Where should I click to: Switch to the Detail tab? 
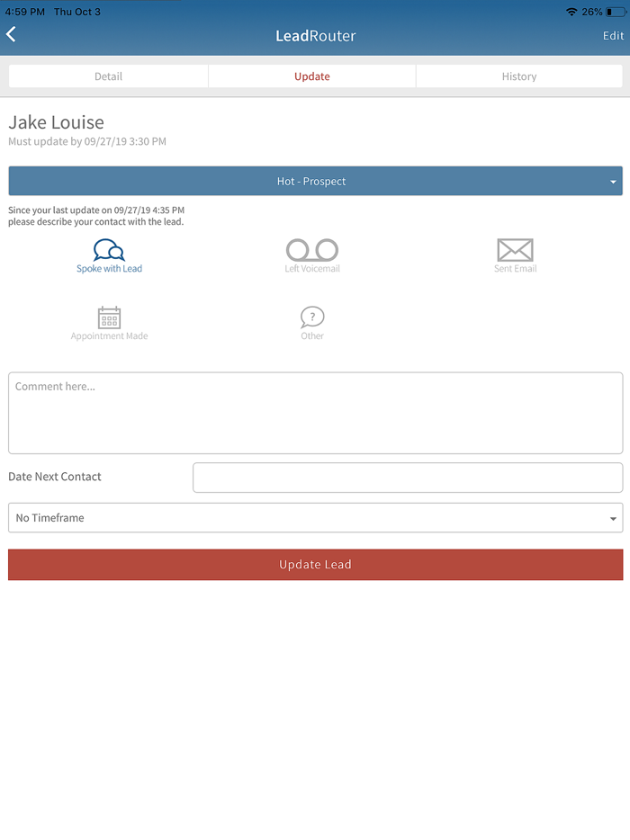pos(108,76)
